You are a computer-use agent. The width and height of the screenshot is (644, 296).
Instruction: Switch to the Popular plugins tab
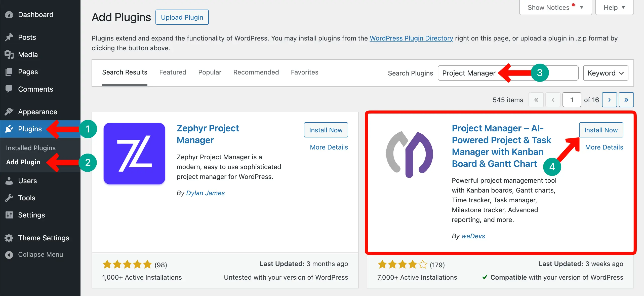tap(210, 72)
